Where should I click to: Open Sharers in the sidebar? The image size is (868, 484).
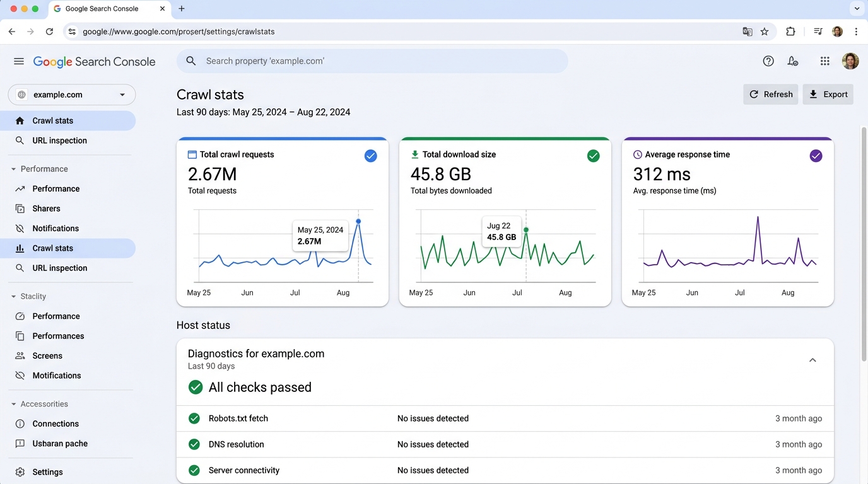(67, 209)
